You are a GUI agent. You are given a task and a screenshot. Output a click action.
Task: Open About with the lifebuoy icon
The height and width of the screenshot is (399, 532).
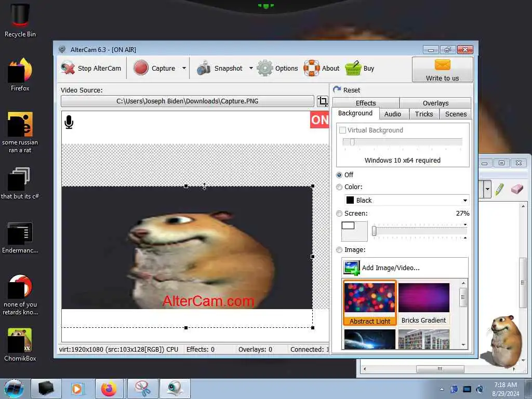321,68
